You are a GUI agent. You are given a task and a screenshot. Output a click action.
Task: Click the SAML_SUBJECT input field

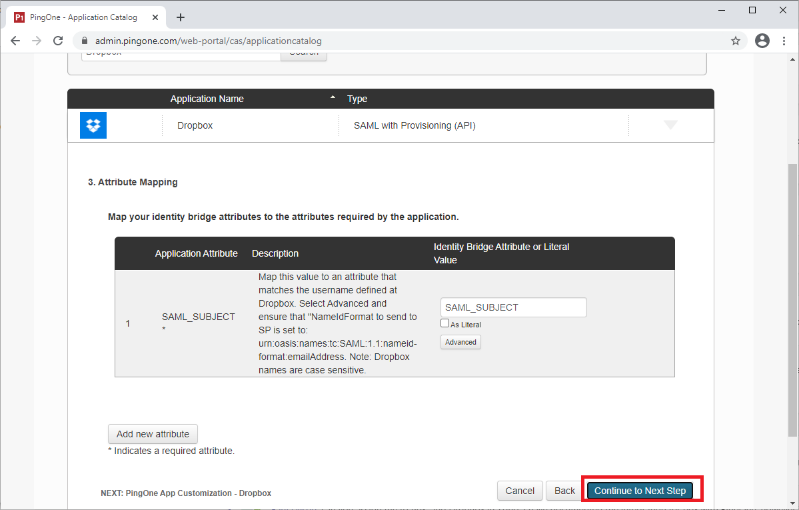[x=513, y=308]
